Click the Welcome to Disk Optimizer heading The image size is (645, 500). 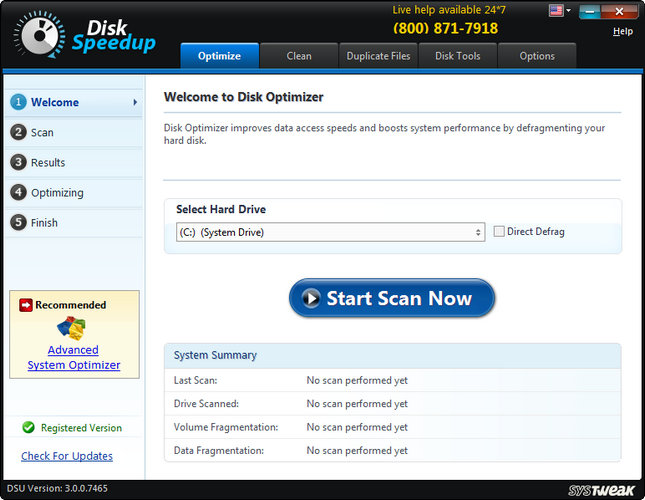click(244, 97)
